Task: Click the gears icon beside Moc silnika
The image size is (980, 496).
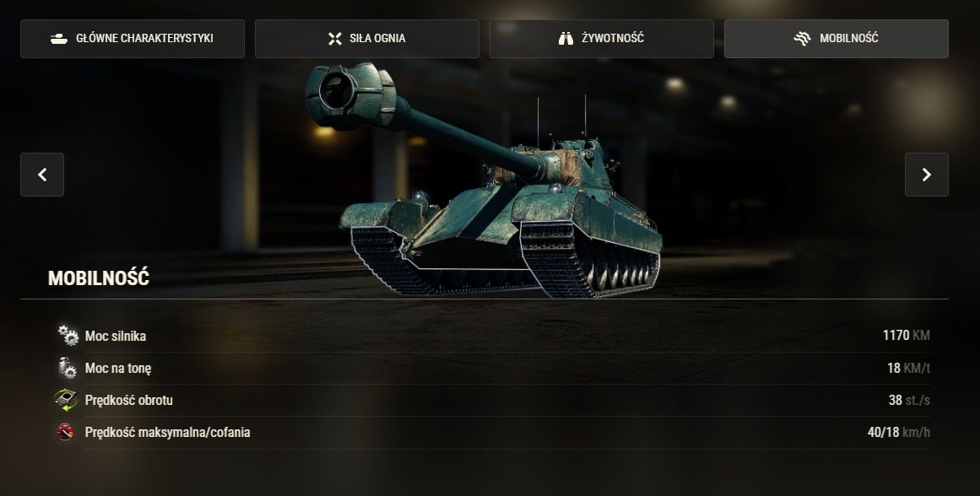Action: point(68,336)
